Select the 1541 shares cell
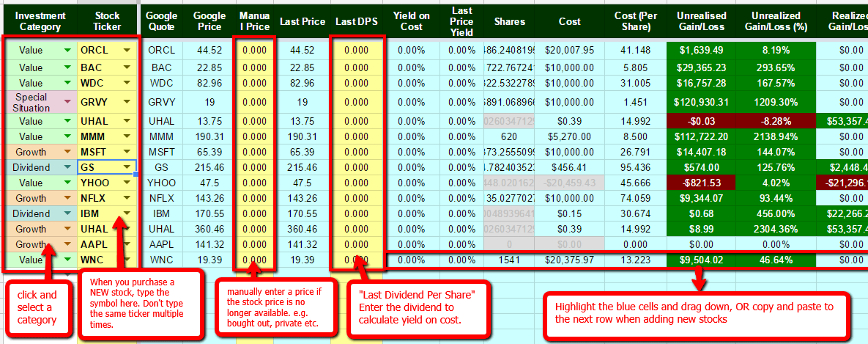The width and height of the screenshot is (868, 344). [509, 260]
